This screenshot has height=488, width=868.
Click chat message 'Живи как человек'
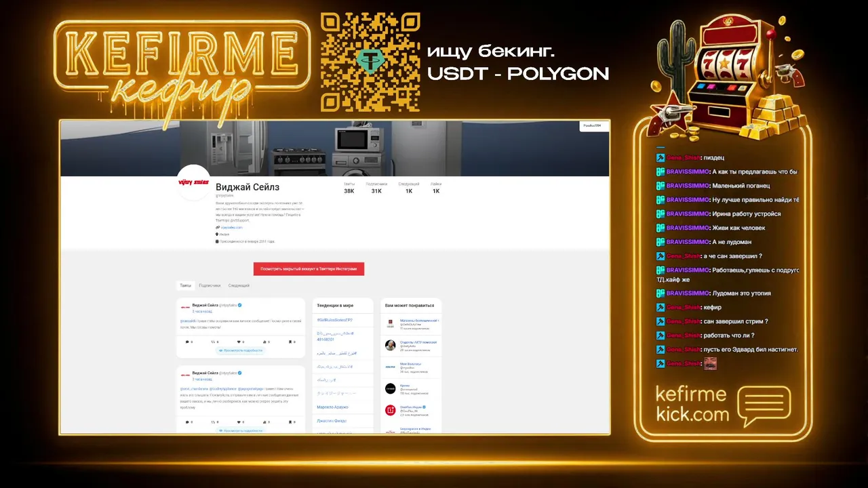coord(738,228)
